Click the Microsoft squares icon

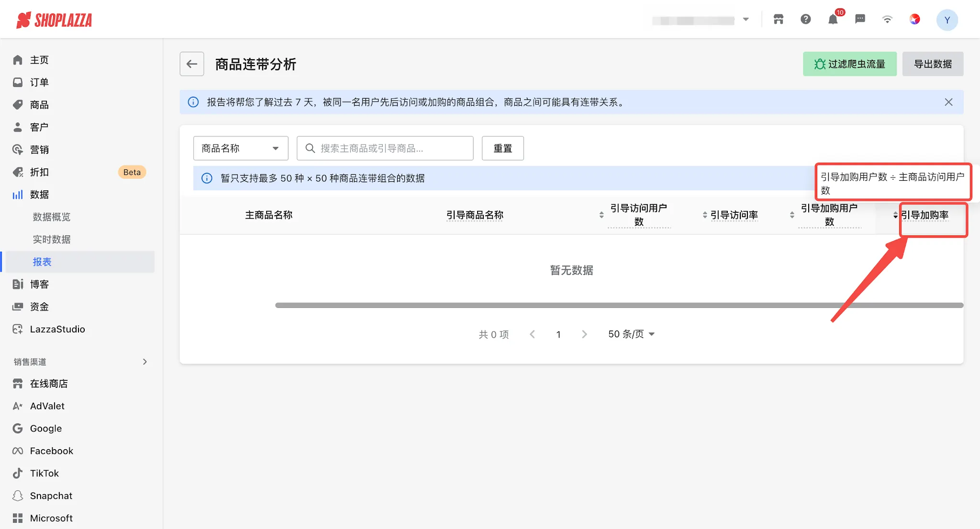18,518
